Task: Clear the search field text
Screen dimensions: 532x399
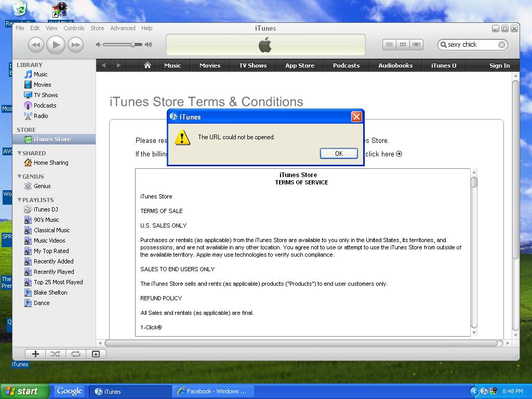Action: coord(502,45)
